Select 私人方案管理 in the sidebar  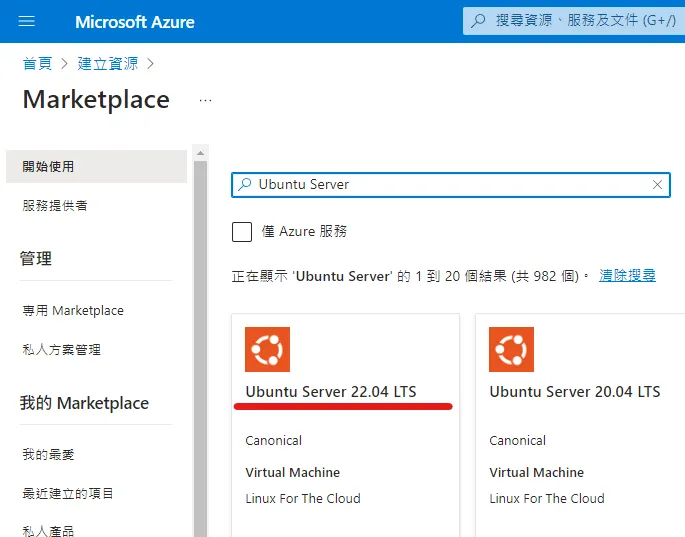(61, 350)
